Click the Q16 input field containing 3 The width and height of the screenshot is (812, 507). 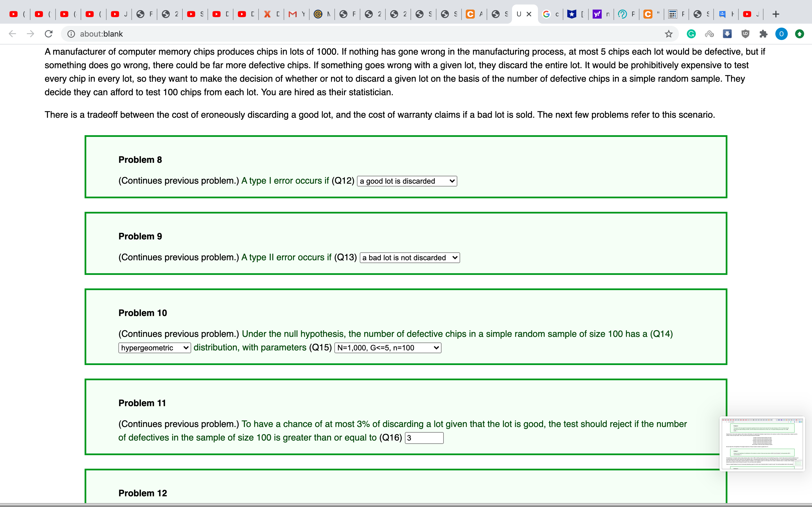[x=424, y=438]
